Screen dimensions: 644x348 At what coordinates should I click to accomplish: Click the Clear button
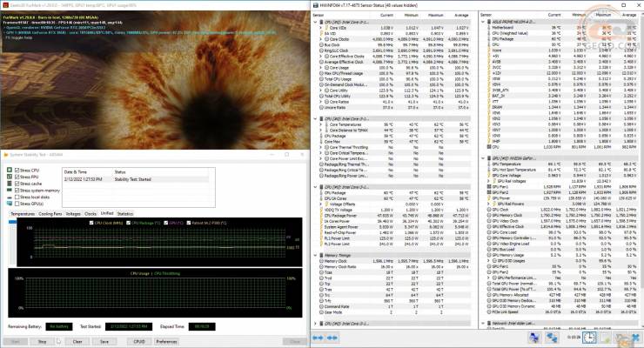77,341
